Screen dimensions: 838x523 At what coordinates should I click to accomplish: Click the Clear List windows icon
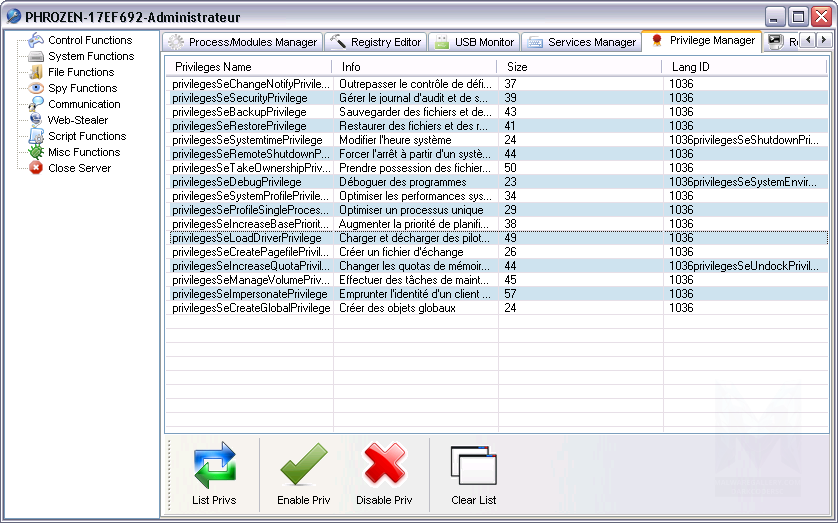click(x=473, y=466)
